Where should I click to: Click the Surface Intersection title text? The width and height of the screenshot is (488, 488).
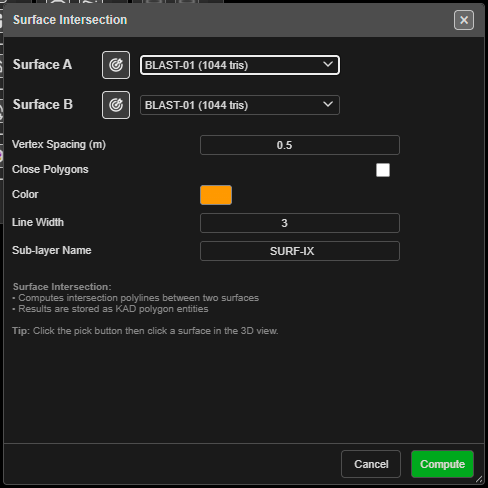[x=70, y=20]
